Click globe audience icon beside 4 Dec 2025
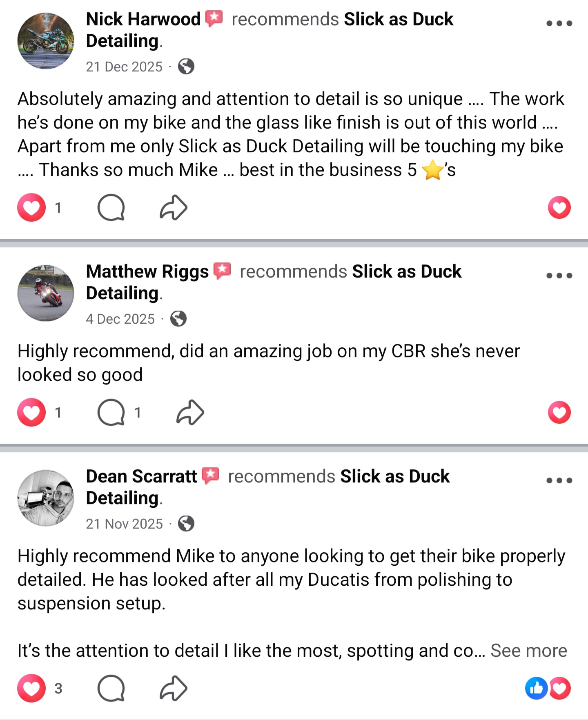This screenshot has height=720, width=588. click(178, 319)
